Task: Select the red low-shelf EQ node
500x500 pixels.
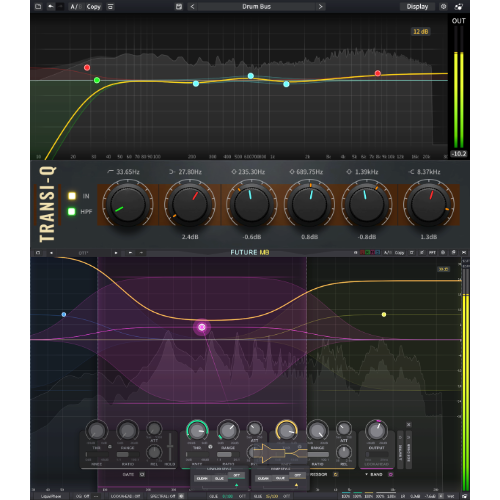Action: (x=87, y=68)
